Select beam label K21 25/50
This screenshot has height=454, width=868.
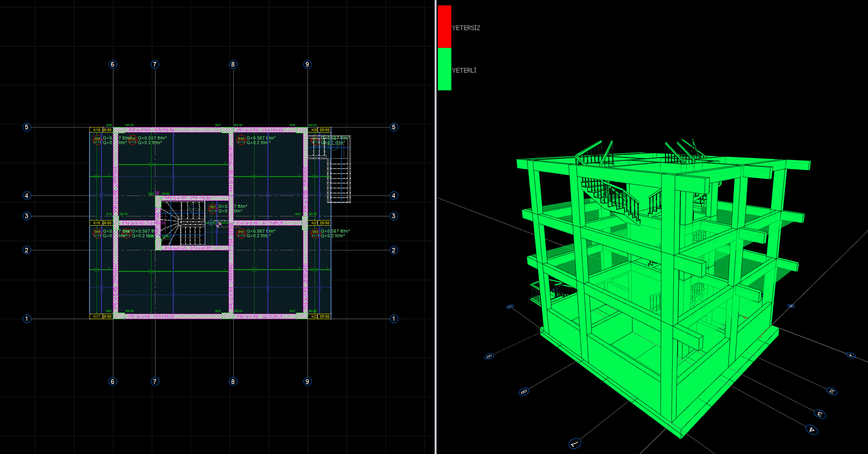coord(321,223)
